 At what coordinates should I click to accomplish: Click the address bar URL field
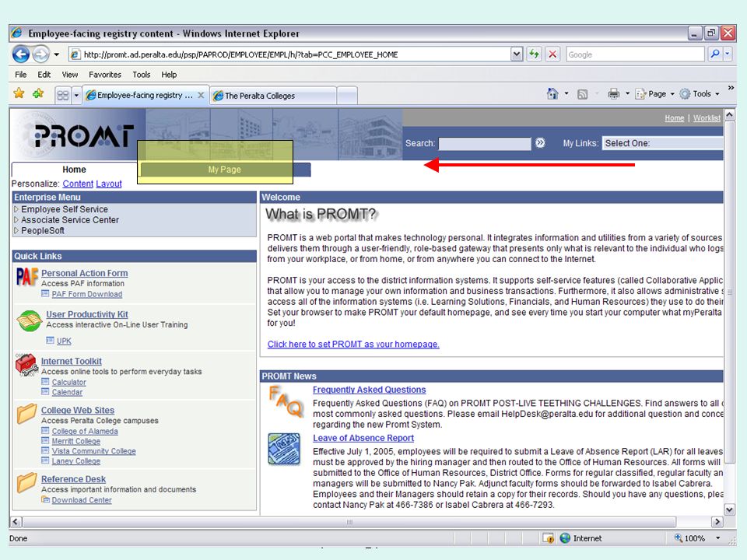pyautogui.click(x=289, y=54)
